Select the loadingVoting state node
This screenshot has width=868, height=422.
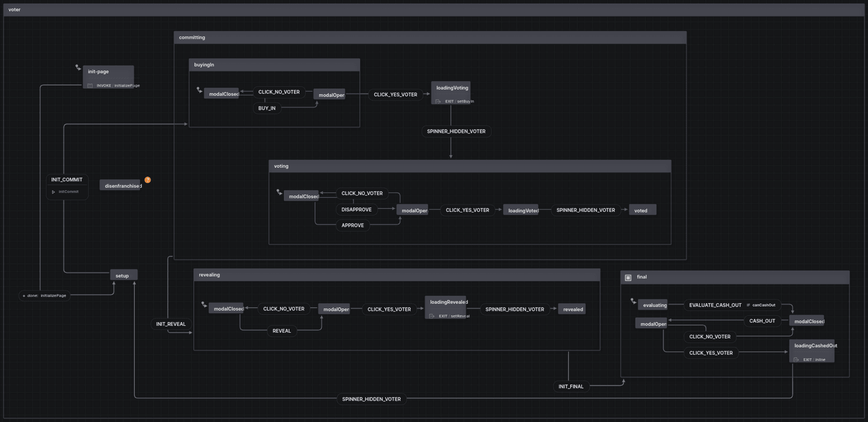pos(451,93)
